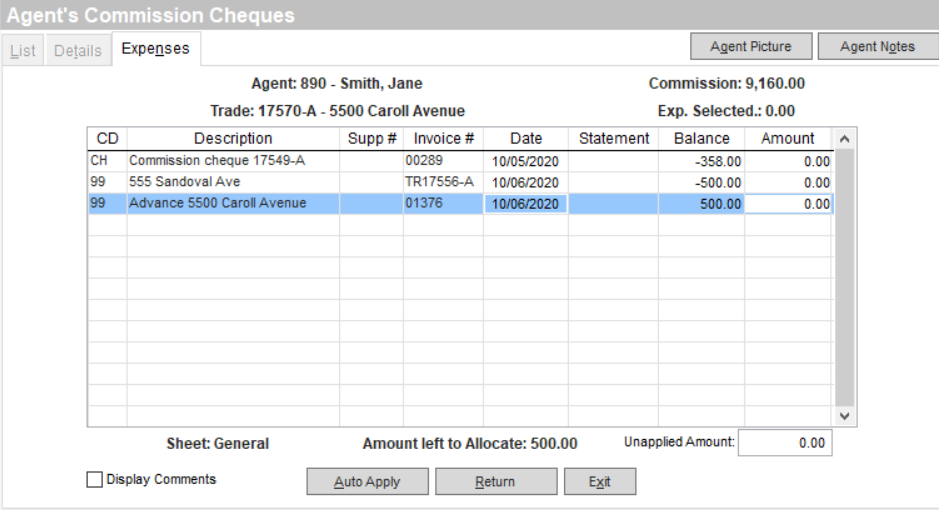Click invoice TR17556-A cell
The image size is (939, 511).
439,182
